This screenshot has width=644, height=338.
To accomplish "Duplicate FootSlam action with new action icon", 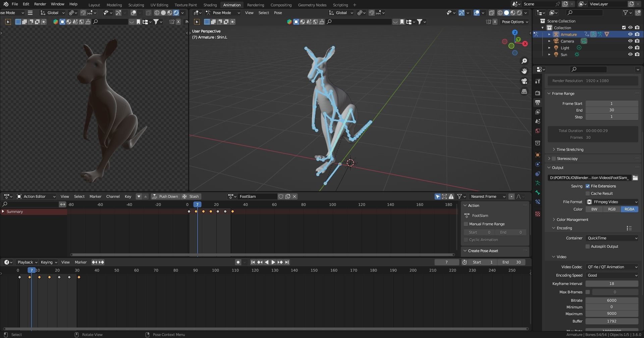I will pyautogui.click(x=288, y=196).
